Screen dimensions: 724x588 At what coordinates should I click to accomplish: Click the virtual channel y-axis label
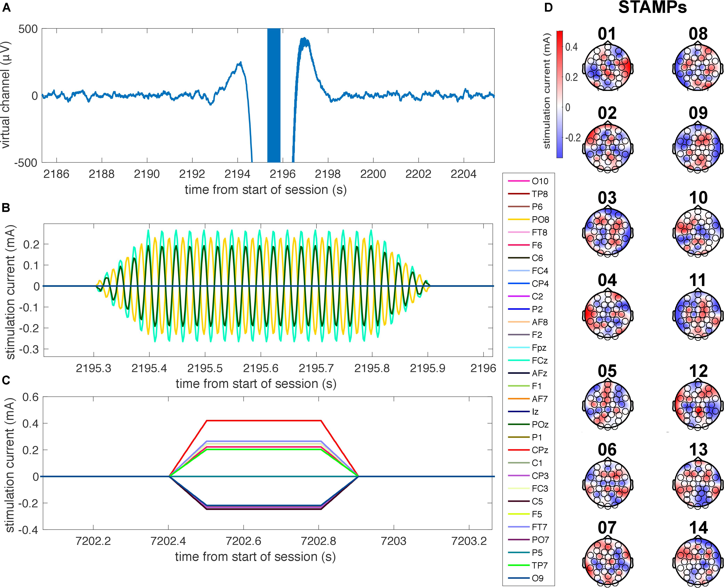click(6, 95)
